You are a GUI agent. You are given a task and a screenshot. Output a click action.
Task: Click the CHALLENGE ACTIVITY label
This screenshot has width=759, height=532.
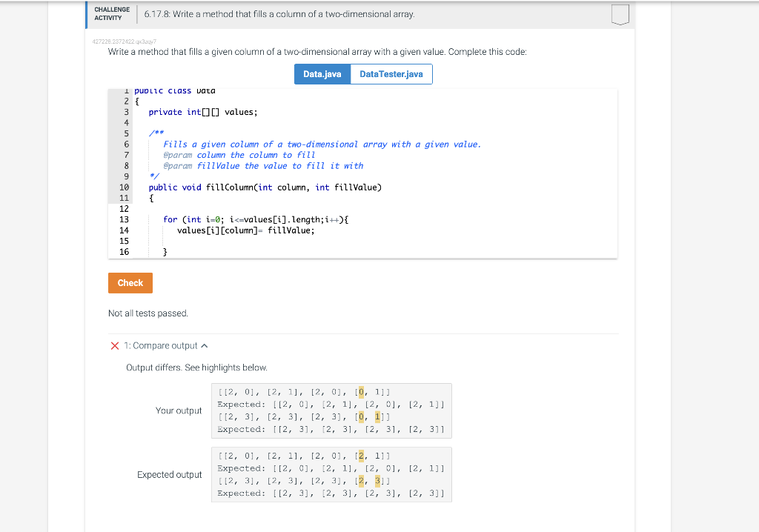[x=110, y=13]
